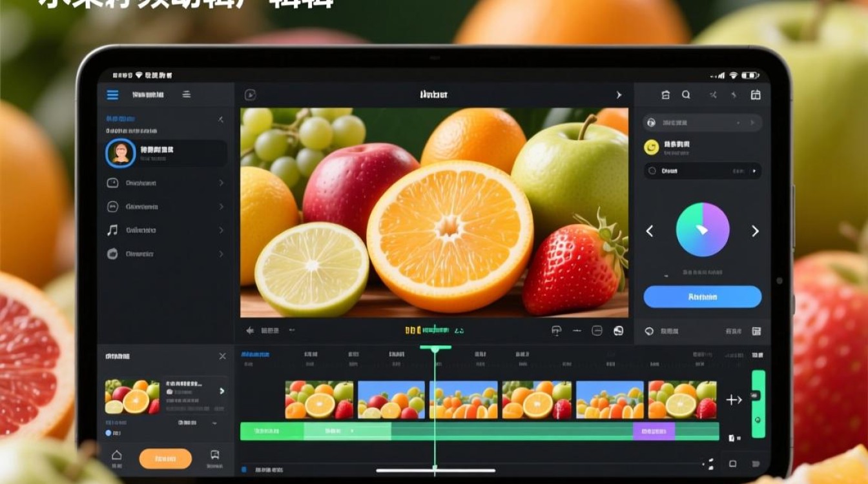
Task: Select the first sidebar menu item under the profile
Action: (166, 183)
